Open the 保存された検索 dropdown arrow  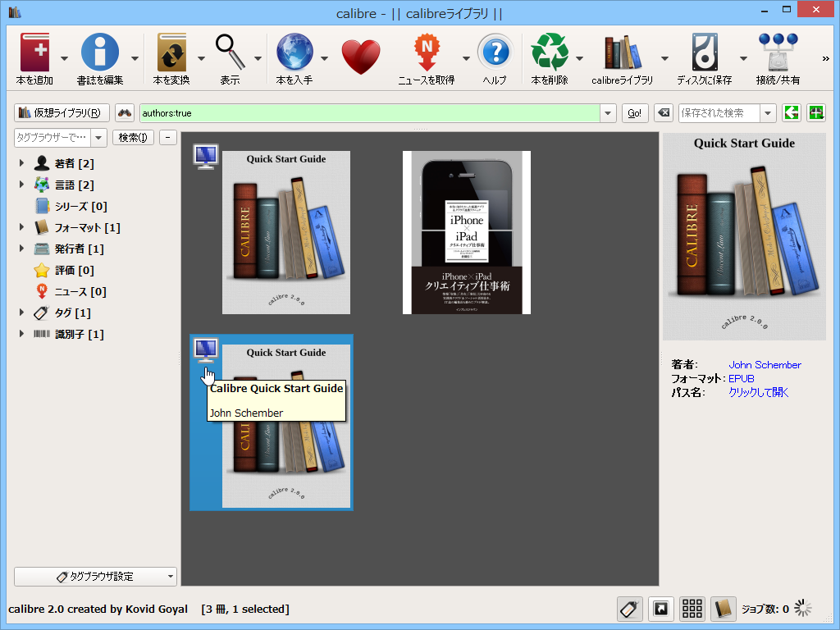pyautogui.click(x=768, y=113)
